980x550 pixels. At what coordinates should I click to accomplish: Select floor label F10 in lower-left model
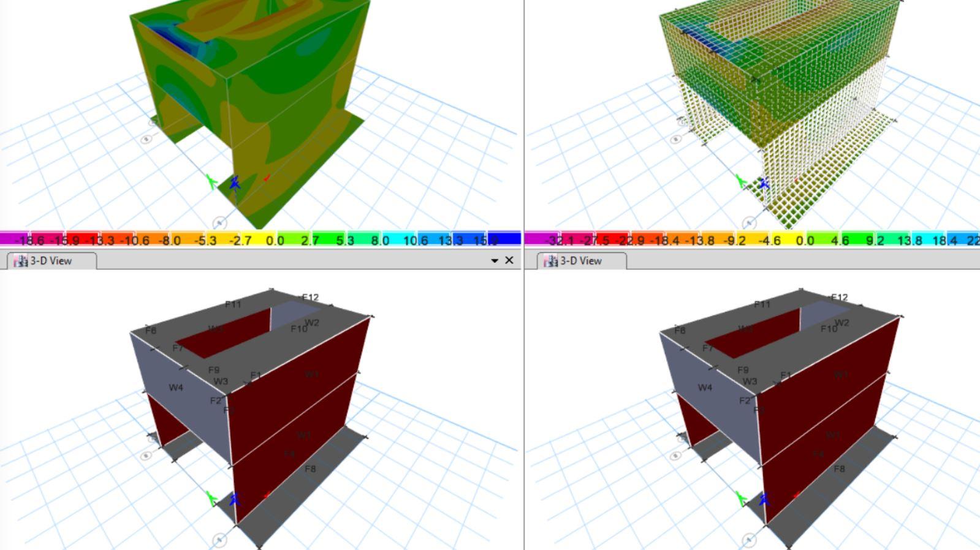[x=299, y=329]
